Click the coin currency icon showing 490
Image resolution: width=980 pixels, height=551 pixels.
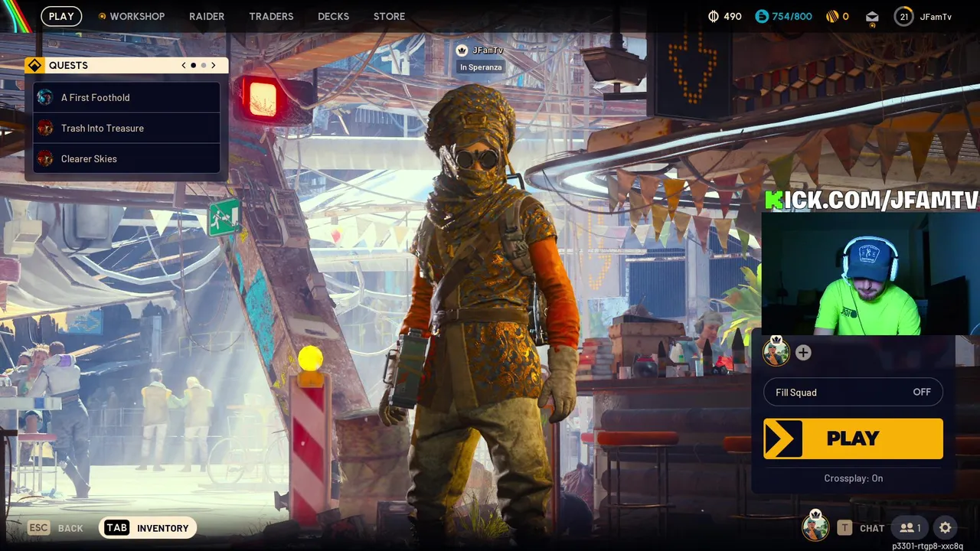click(714, 16)
